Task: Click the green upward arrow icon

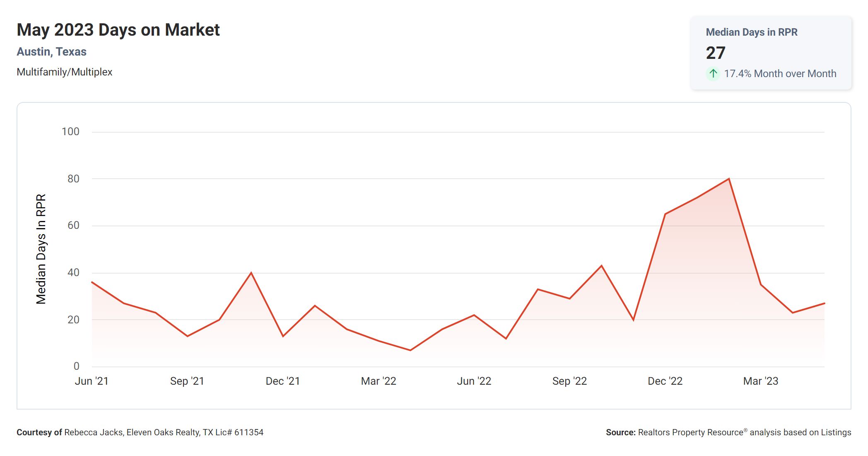Action: point(713,74)
